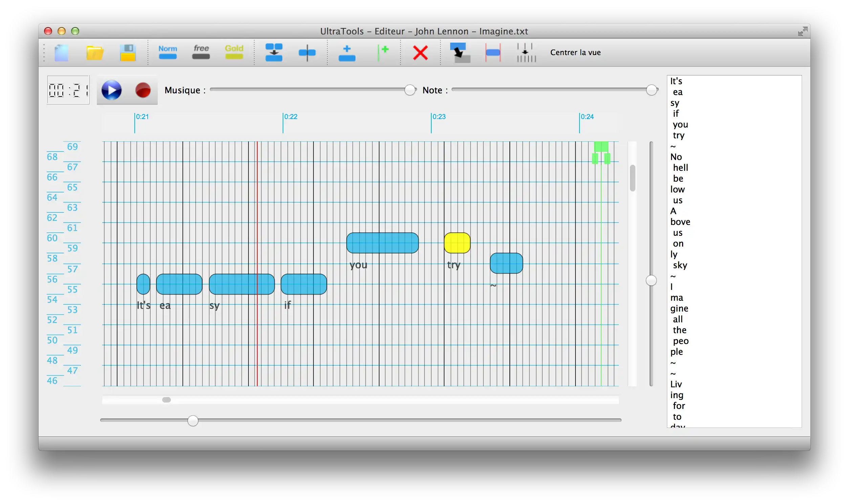This screenshot has width=849, height=504.
Task: Delete selection with the red X icon
Action: (420, 53)
